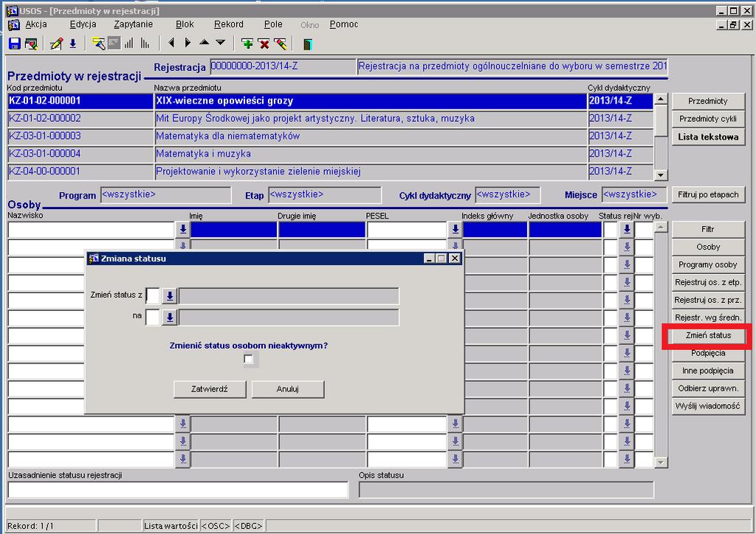Click the Odbierz uprawn. button
The height and width of the screenshot is (534, 756).
click(x=708, y=388)
